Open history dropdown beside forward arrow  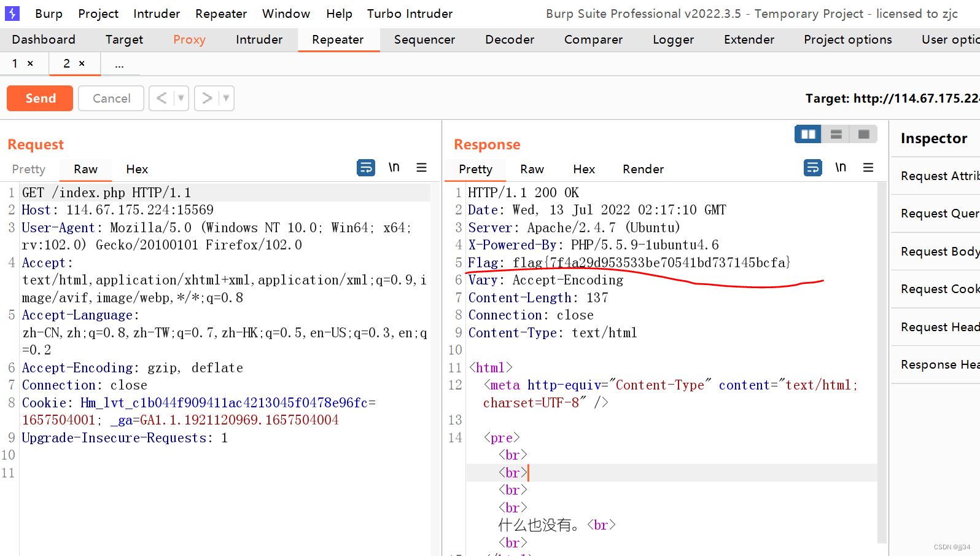(x=227, y=98)
